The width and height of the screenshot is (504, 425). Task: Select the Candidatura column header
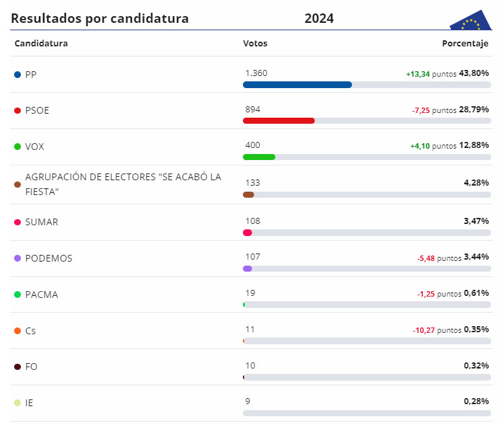pos(41,44)
